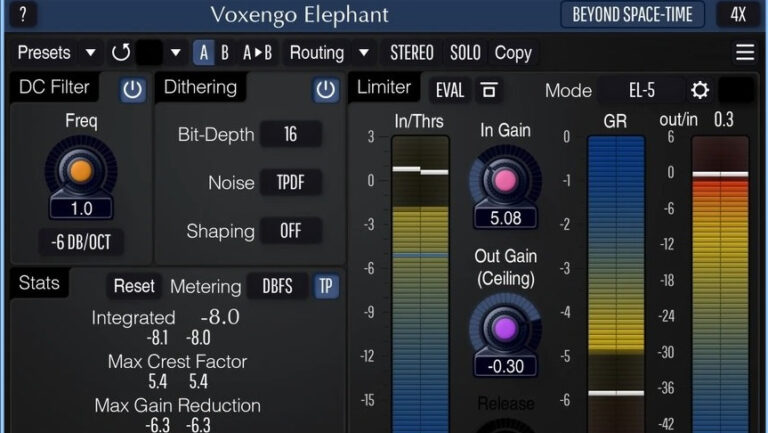
Task: Click the Max Crest Factor label
Action: pos(177,361)
